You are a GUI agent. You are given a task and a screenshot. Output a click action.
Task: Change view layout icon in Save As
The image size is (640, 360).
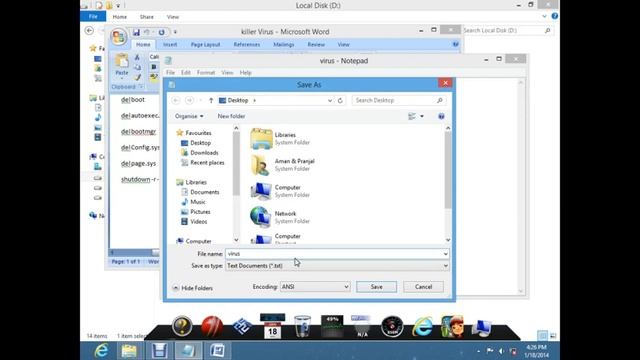(412, 116)
